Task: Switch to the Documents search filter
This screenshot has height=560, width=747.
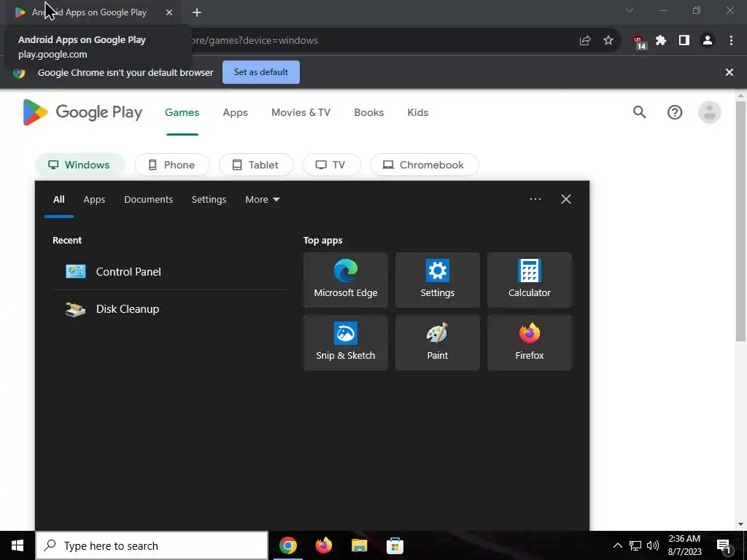Action: pos(148,200)
